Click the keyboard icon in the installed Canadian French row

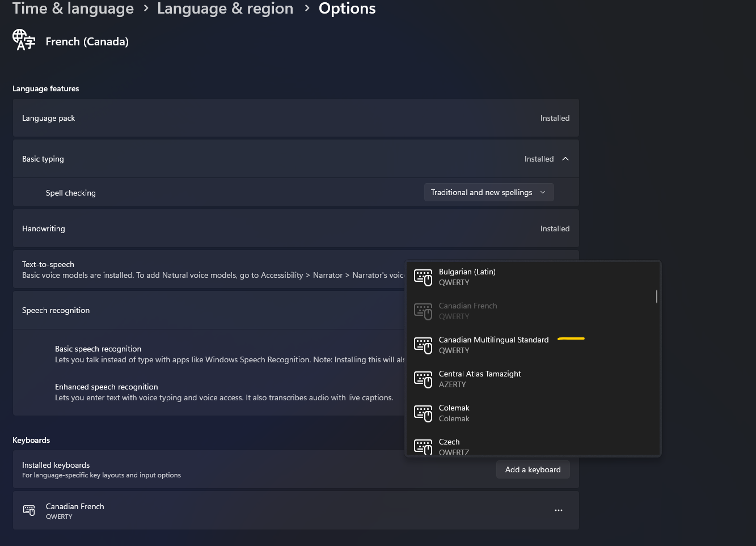coord(29,510)
